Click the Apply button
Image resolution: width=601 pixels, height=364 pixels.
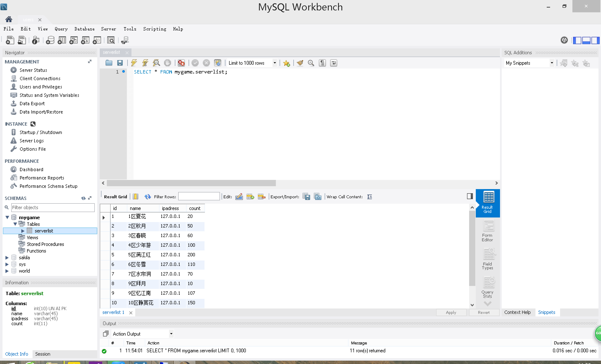(451, 312)
